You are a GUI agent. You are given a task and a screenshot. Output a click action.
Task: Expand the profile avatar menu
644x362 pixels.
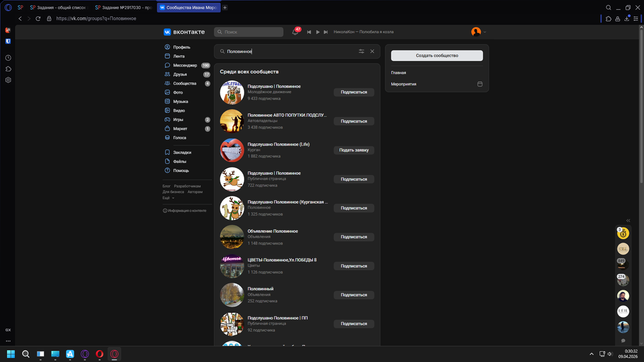pyautogui.click(x=478, y=32)
